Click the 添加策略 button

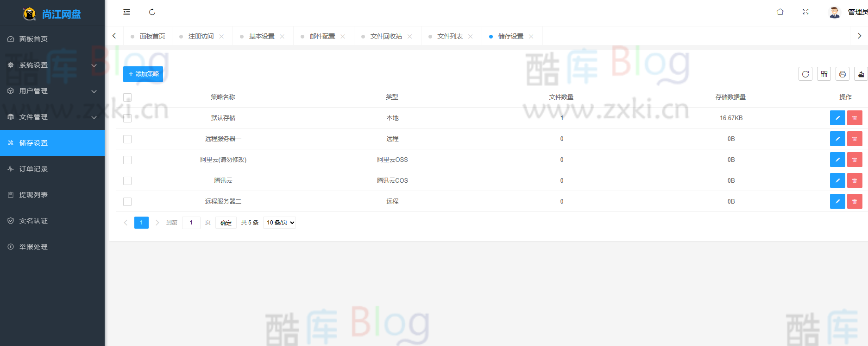(x=143, y=74)
